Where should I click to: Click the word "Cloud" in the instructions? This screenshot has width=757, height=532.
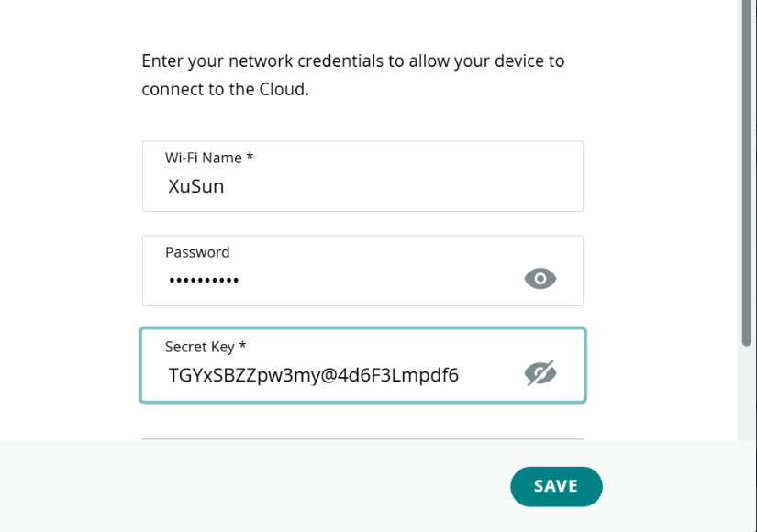coord(283,89)
